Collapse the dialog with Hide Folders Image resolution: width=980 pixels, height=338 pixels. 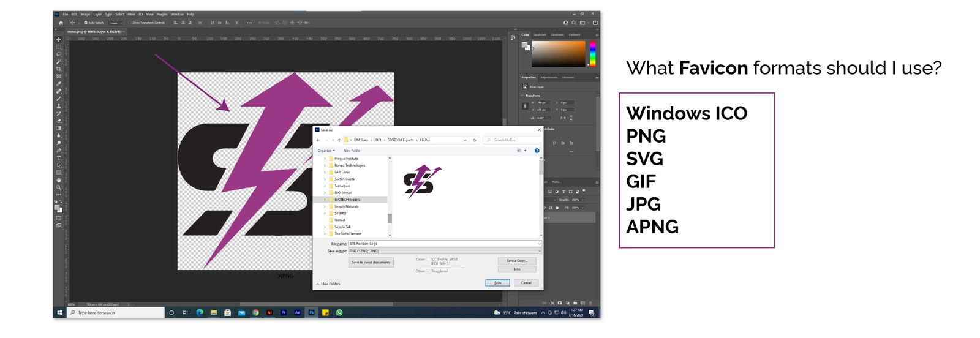point(328,284)
